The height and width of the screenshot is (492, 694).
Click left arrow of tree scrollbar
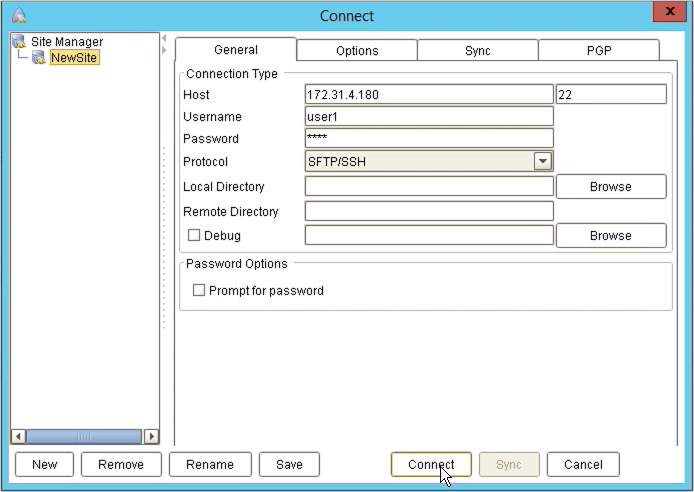pos(18,436)
